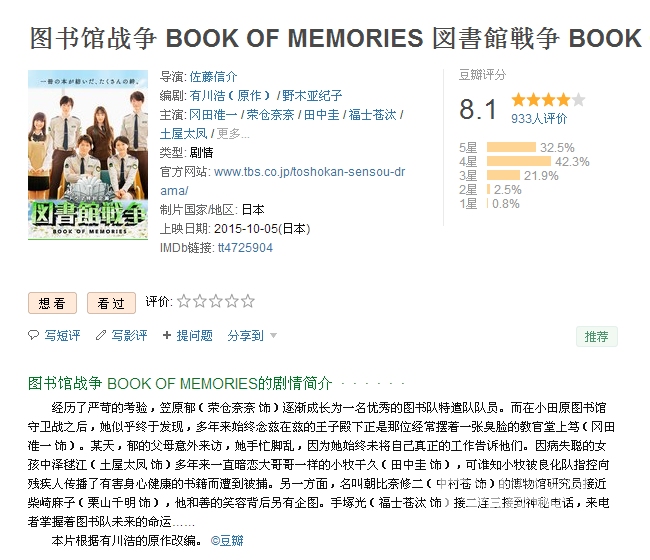Click the third rating star
650x560 pixels.
point(216,301)
